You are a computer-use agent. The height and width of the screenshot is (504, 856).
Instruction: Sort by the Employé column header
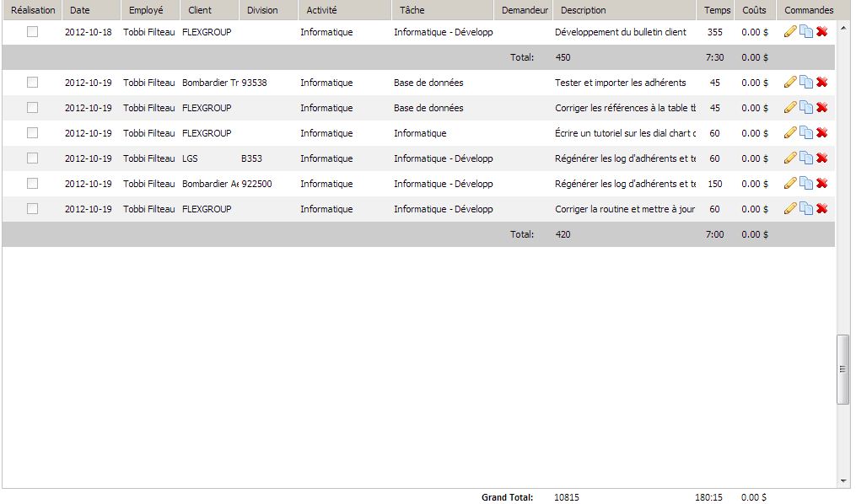tap(150, 10)
